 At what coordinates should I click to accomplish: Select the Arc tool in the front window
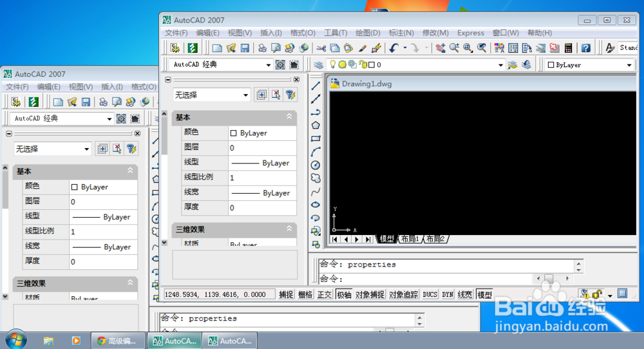click(x=316, y=152)
